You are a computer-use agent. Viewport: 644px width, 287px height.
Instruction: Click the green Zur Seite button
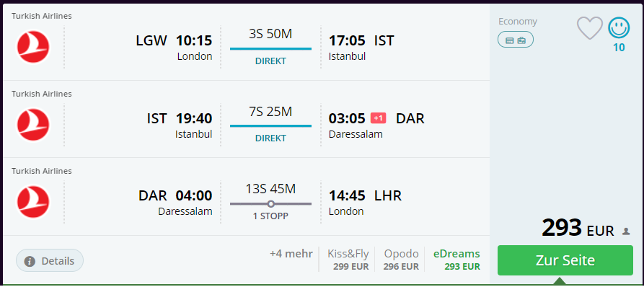coord(565,260)
